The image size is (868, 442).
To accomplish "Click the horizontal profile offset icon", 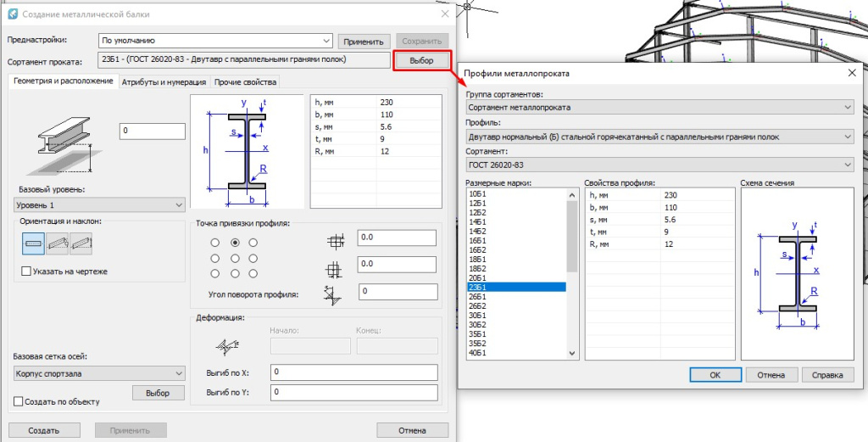I will (x=337, y=241).
